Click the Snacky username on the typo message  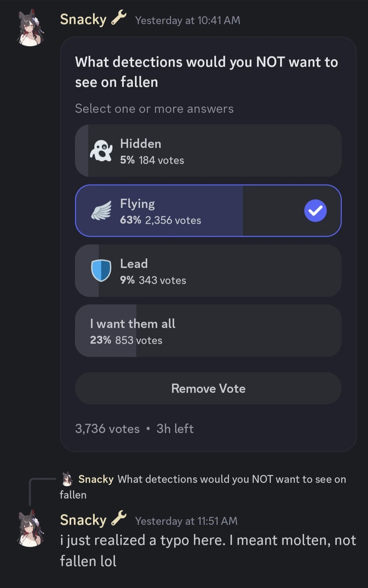(83, 520)
